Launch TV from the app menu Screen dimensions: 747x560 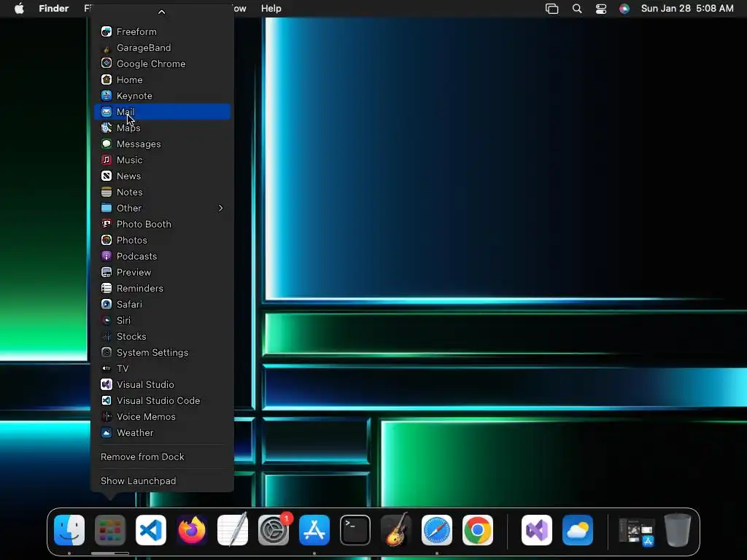pos(162,368)
